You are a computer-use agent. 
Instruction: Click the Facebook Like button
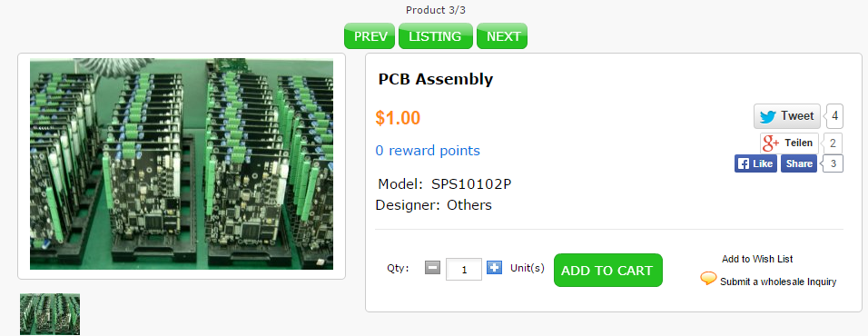coord(755,163)
